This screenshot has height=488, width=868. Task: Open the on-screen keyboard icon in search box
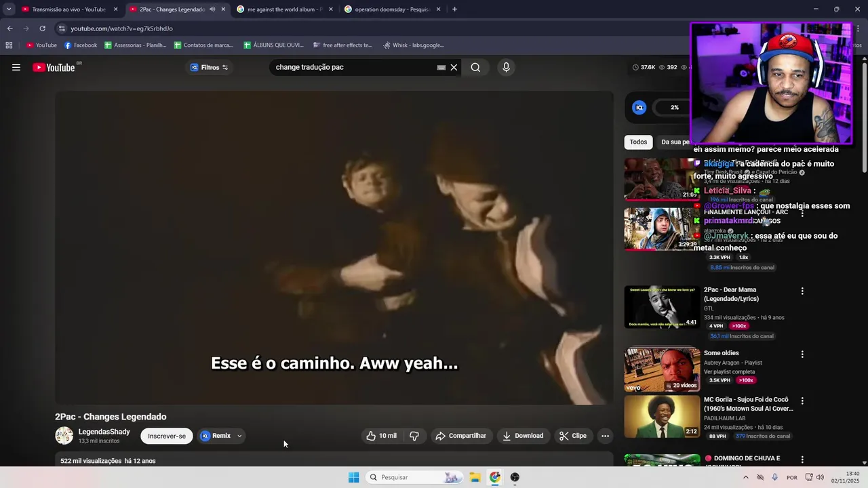(x=441, y=68)
